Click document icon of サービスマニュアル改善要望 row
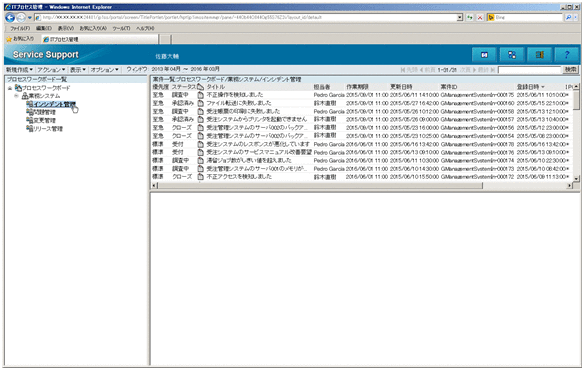The height and width of the screenshot is (371, 585). [200, 152]
